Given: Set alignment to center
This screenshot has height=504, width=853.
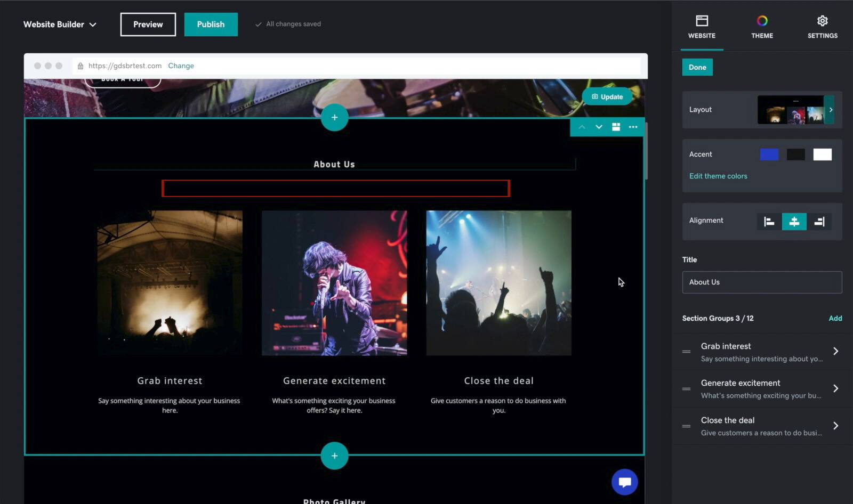Looking at the screenshot, I should point(794,222).
